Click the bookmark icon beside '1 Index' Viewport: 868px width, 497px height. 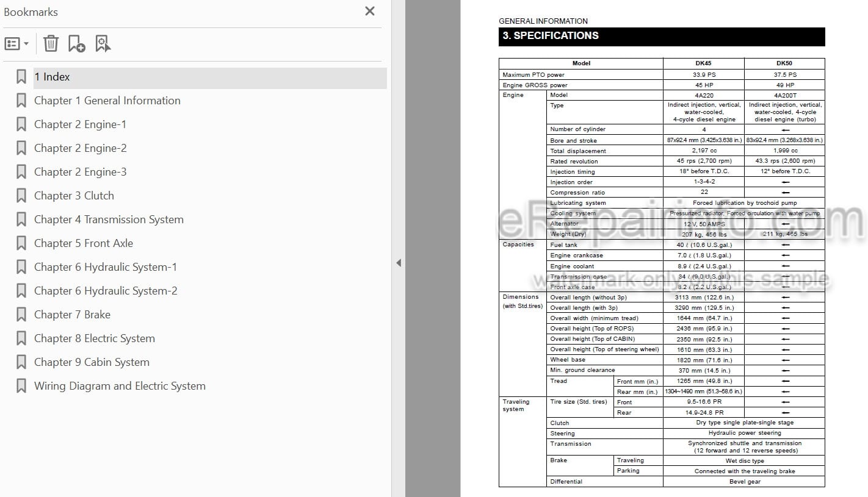coord(21,77)
